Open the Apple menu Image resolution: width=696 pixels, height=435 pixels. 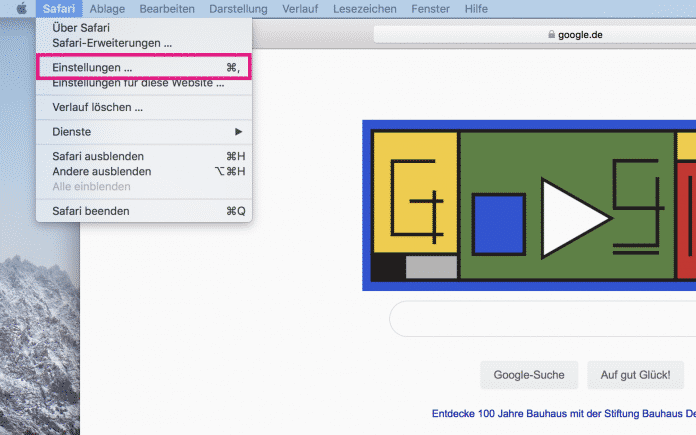tap(19, 9)
